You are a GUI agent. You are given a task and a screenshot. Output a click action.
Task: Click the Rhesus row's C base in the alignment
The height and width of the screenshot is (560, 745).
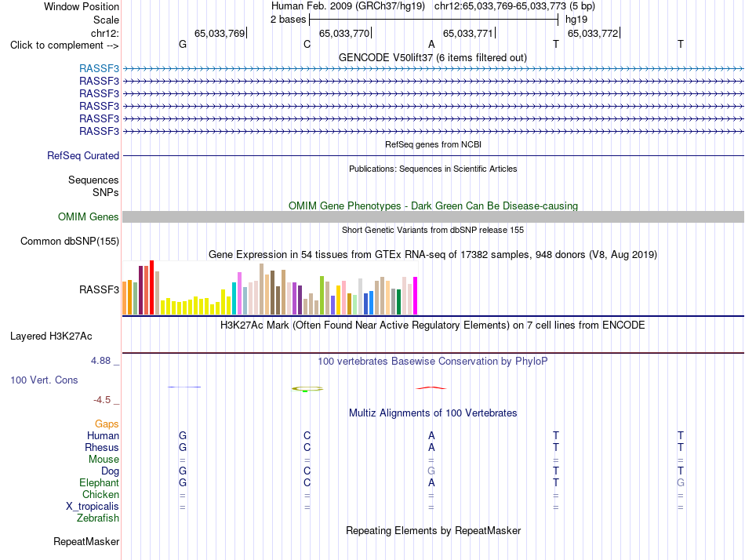coord(307,447)
